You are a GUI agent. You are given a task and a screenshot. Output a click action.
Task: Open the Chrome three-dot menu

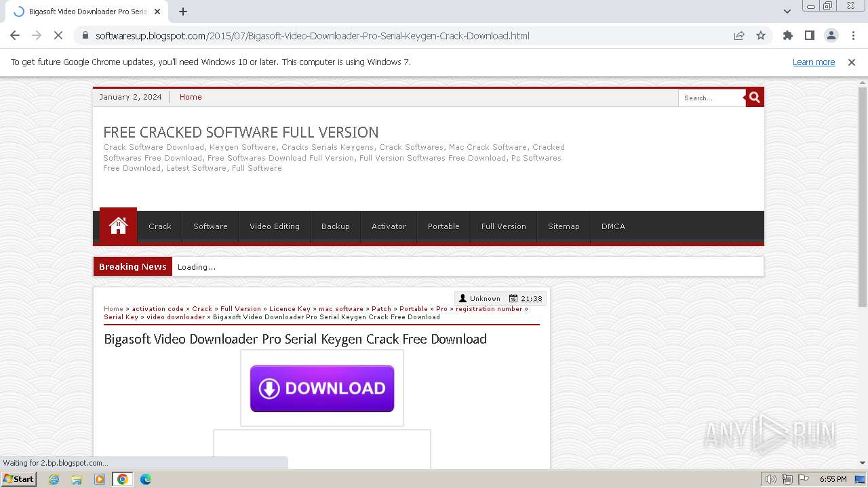[853, 36]
